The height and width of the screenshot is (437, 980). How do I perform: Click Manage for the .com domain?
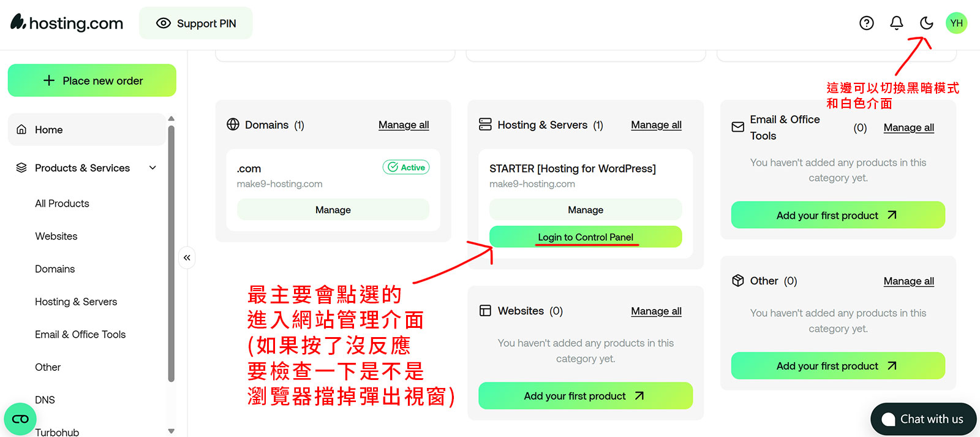(333, 210)
